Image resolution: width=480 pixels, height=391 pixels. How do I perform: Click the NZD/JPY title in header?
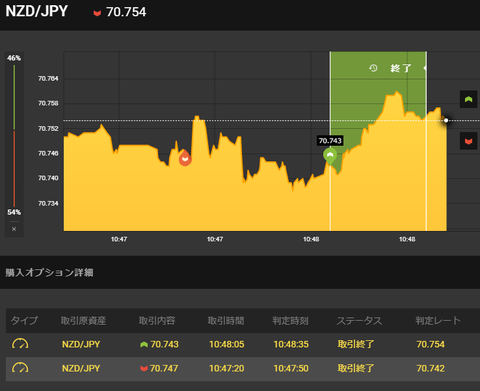click(x=37, y=11)
